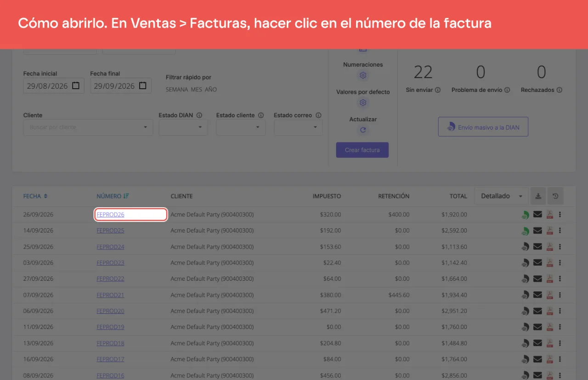Click the $445.60 retención value

pos(399,295)
